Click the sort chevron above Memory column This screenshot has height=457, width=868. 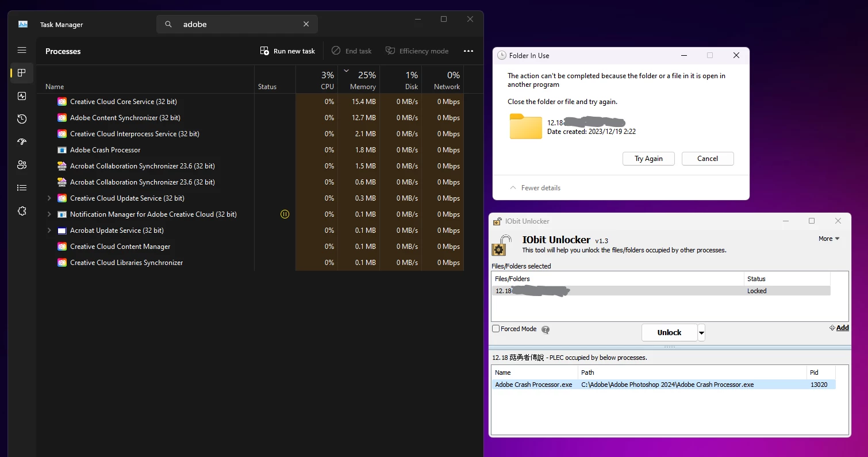point(346,71)
